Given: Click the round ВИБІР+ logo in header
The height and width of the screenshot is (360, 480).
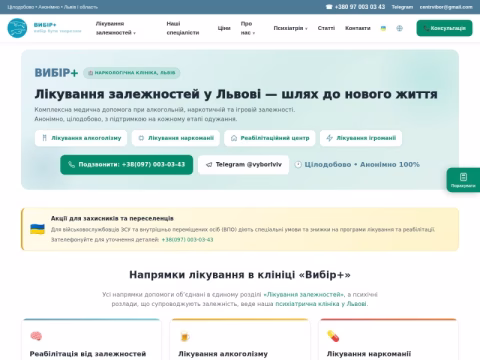Looking at the screenshot, I should 17,28.
